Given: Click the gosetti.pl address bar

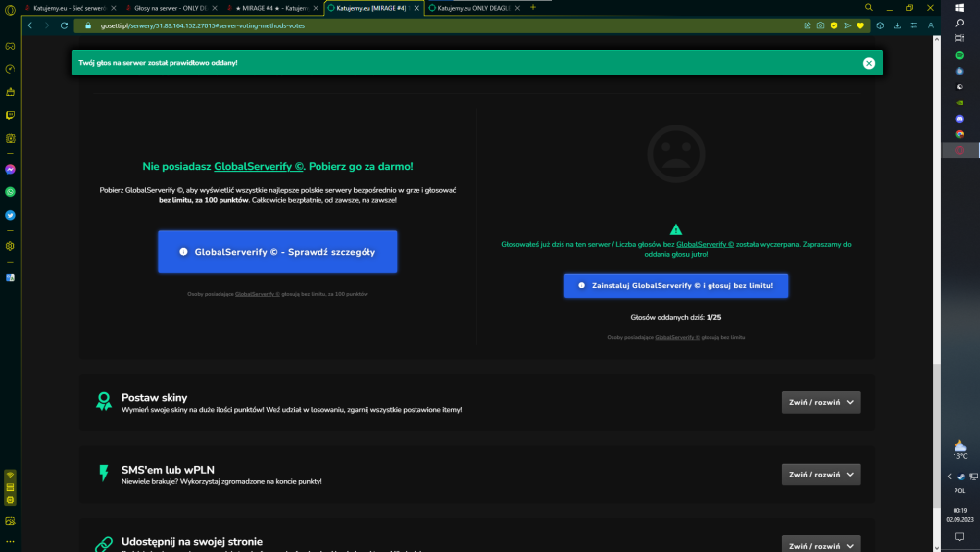Looking at the screenshot, I should pyautogui.click(x=437, y=25).
